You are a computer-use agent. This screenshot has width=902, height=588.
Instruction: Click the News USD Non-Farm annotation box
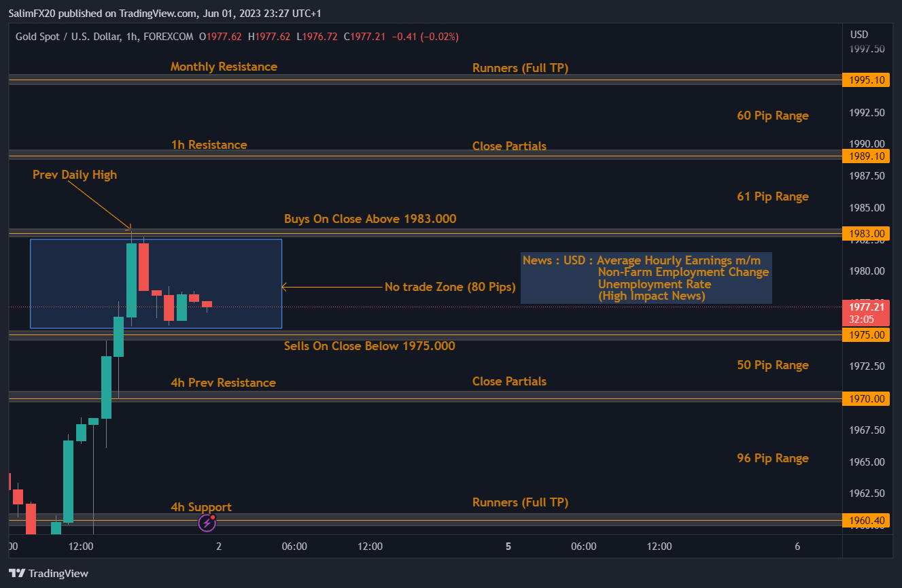pos(646,278)
